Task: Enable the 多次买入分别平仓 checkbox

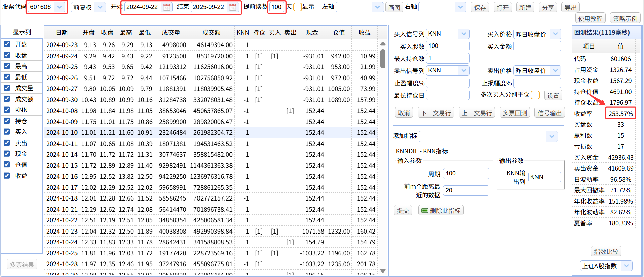Action: 535,95
